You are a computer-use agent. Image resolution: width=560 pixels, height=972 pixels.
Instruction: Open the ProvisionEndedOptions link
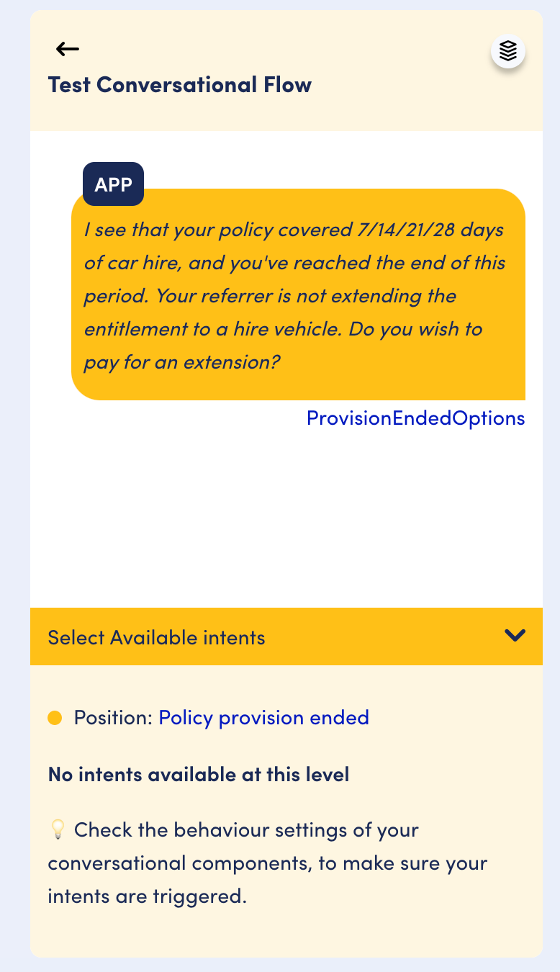click(415, 418)
